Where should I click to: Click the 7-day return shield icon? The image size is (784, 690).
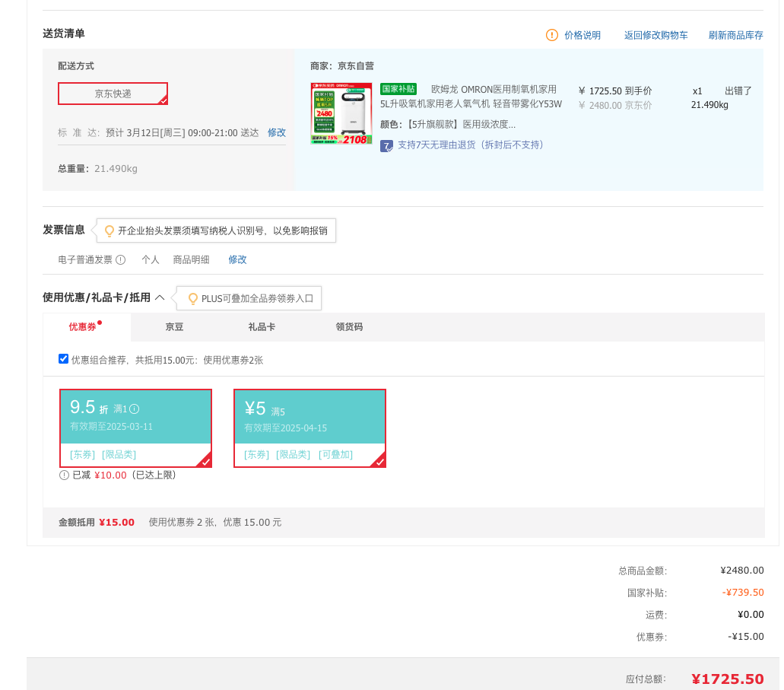point(386,146)
